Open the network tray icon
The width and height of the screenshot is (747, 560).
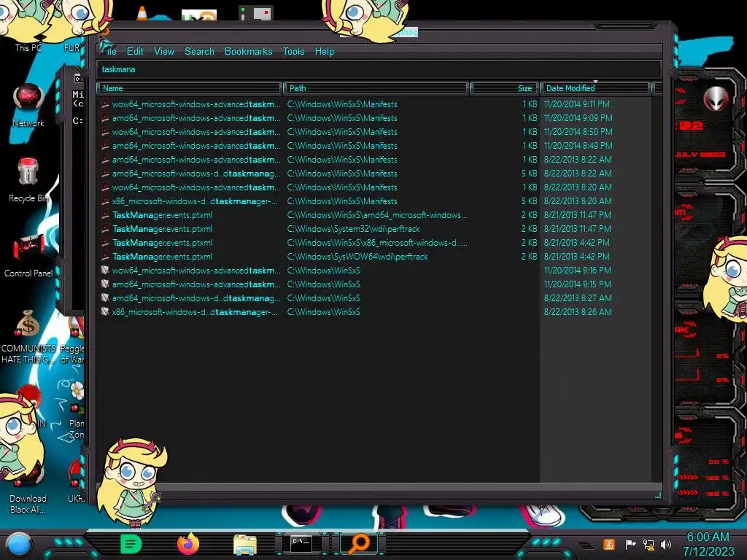(x=649, y=544)
